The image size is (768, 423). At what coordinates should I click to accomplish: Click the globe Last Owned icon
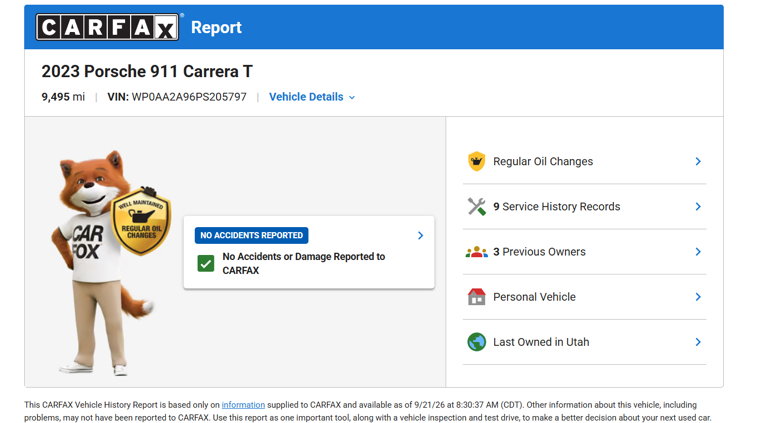pyautogui.click(x=476, y=342)
